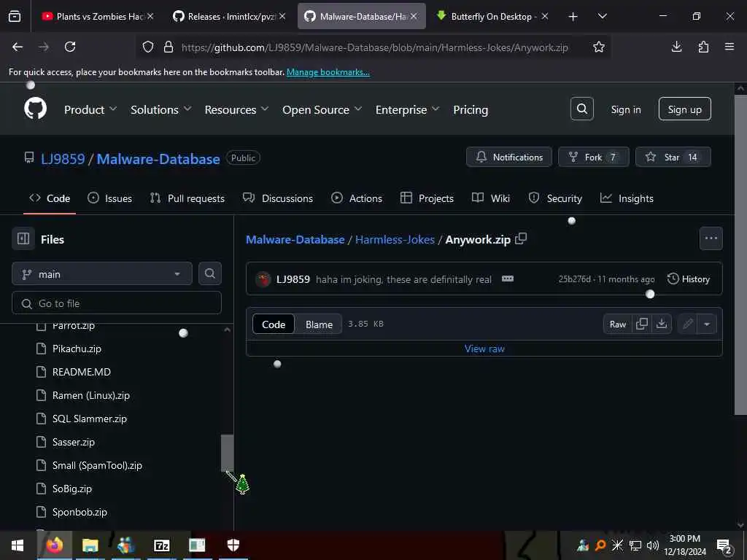The height and width of the screenshot is (560, 747).
Task: Switch to the Blame view
Action: pos(319,324)
